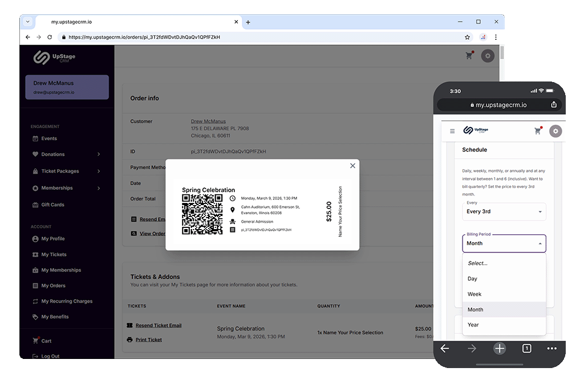Screen dimensions: 584x392
Task: Close the ticket popup dialog
Action: click(352, 166)
